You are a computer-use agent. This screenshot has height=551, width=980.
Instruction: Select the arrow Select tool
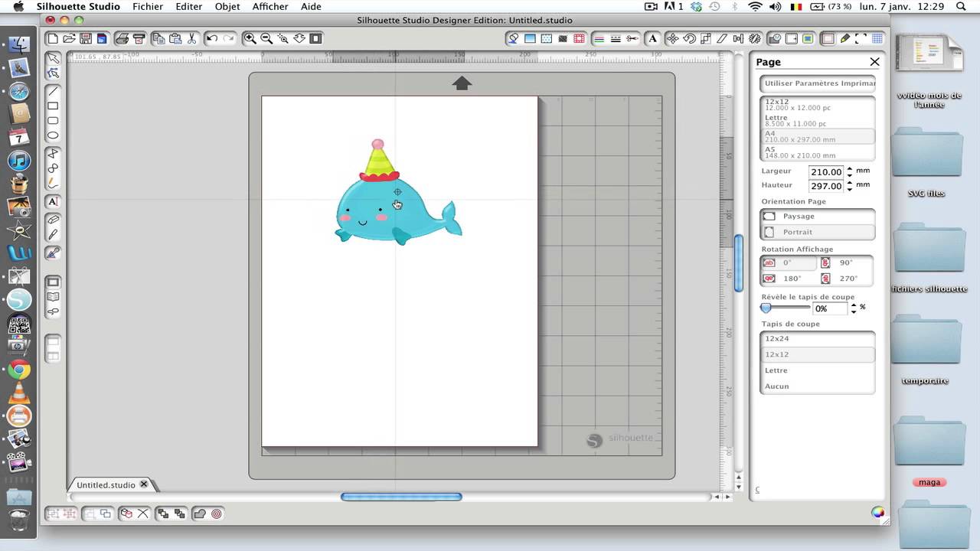pyautogui.click(x=53, y=58)
